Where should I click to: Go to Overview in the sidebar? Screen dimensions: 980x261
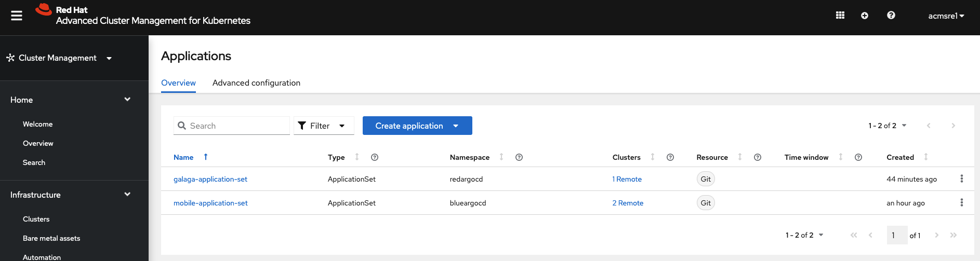tap(38, 143)
